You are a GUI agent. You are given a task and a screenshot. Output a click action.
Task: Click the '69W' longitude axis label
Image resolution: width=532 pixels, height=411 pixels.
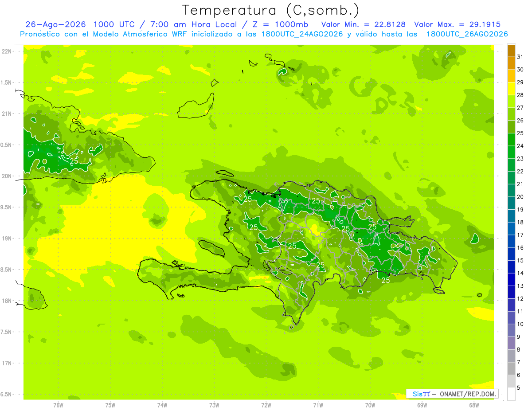422,405
